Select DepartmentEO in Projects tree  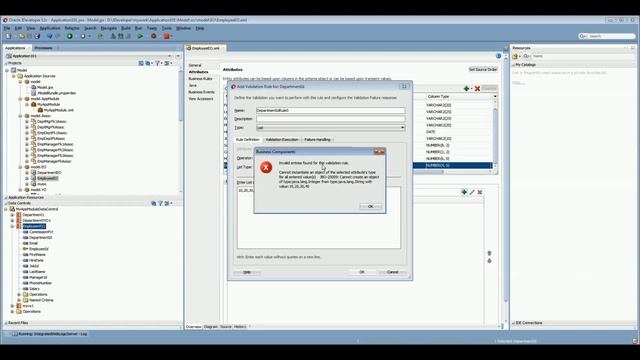coord(49,173)
